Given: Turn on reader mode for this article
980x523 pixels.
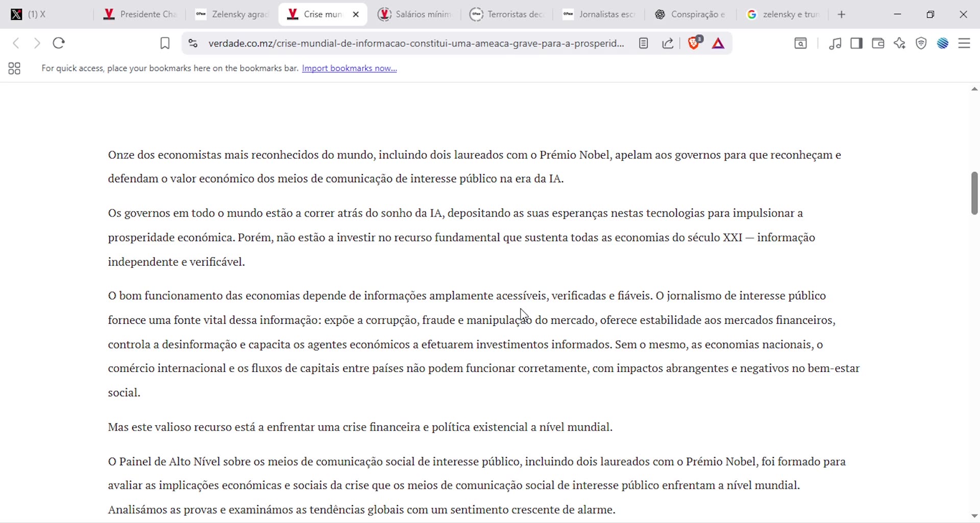Looking at the screenshot, I should coord(644,44).
